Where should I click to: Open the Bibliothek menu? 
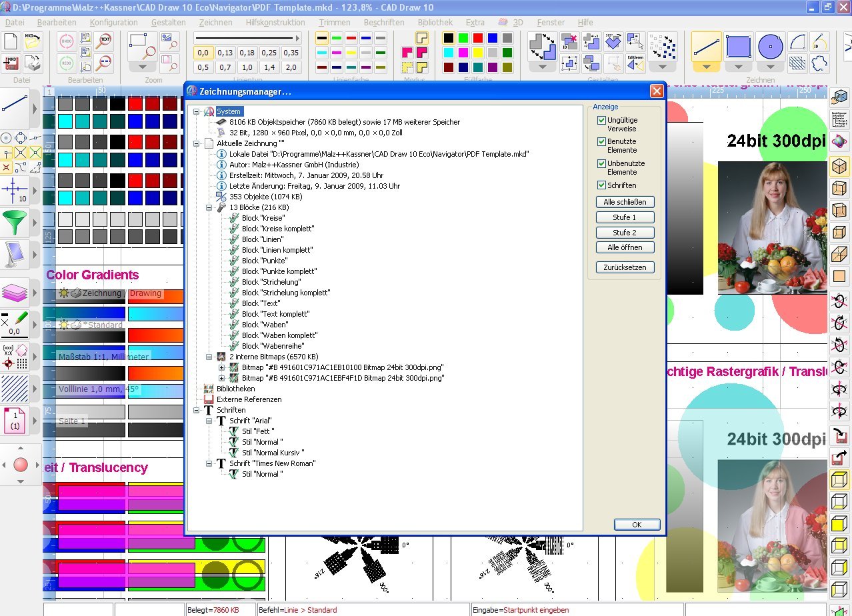(x=435, y=22)
